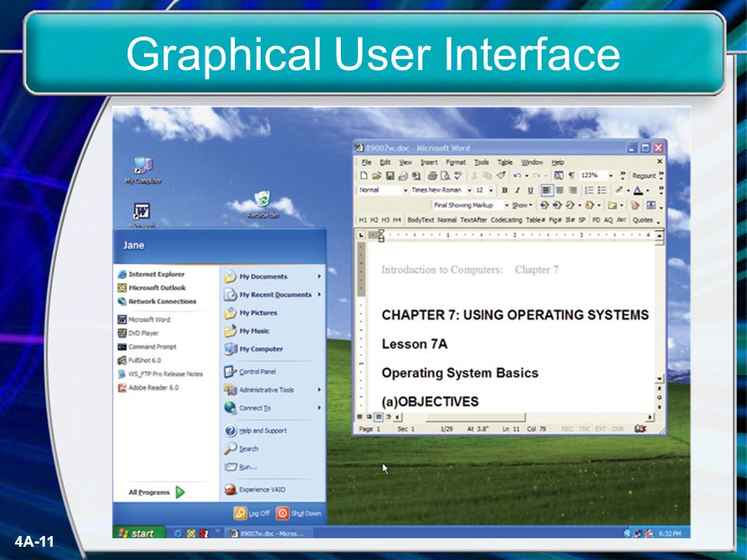Launch DVD Player from Start menu
The image size is (747, 560).
tap(139, 334)
